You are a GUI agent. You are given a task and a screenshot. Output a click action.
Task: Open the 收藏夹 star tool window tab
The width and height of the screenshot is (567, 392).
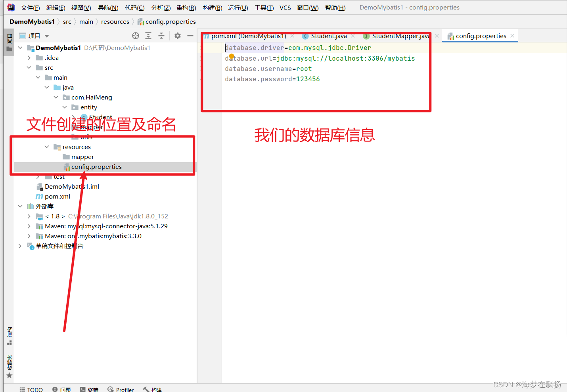(x=9, y=367)
